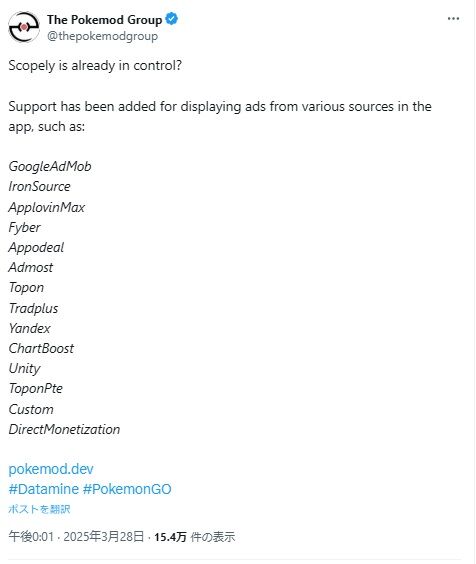Image resolution: width=476 pixels, height=564 pixels.
Task: Open The Pokemod Group display name
Action: pyautogui.click(x=104, y=19)
